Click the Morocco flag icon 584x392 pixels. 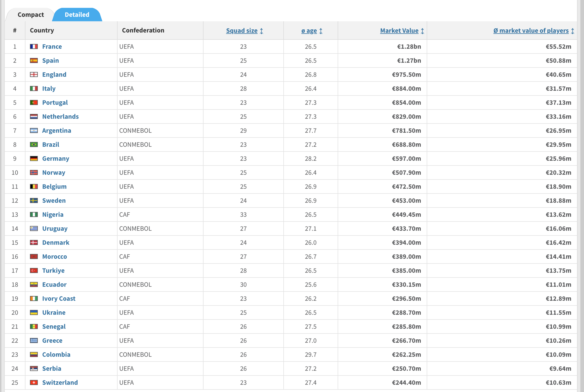click(34, 256)
